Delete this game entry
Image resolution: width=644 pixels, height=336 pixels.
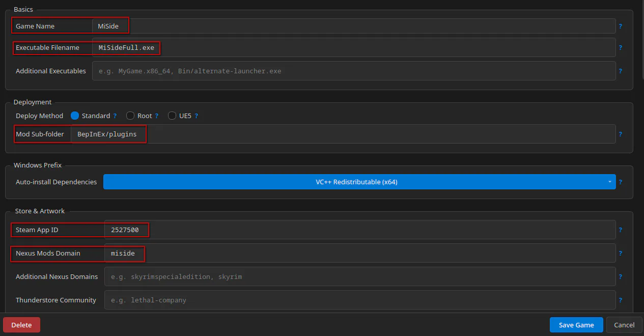(x=21, y=325)
